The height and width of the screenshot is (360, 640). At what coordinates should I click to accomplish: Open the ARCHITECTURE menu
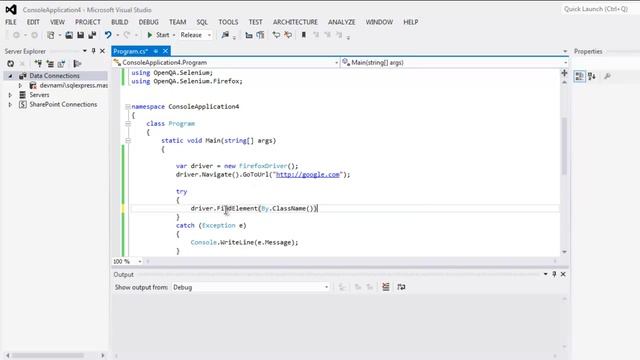(295, 22)
